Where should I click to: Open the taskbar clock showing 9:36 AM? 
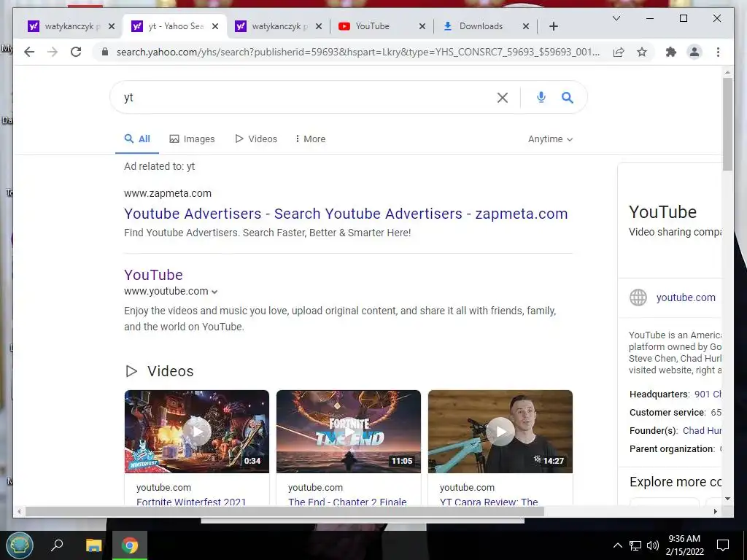[684, 545]
